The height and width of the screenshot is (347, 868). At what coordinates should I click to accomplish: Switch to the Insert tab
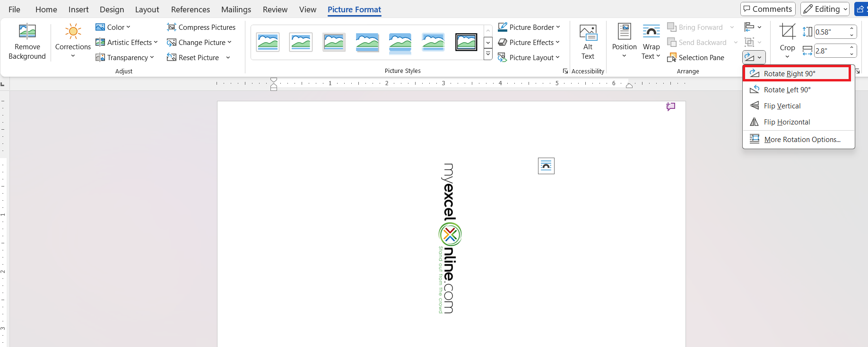click(x=78, y=9)
